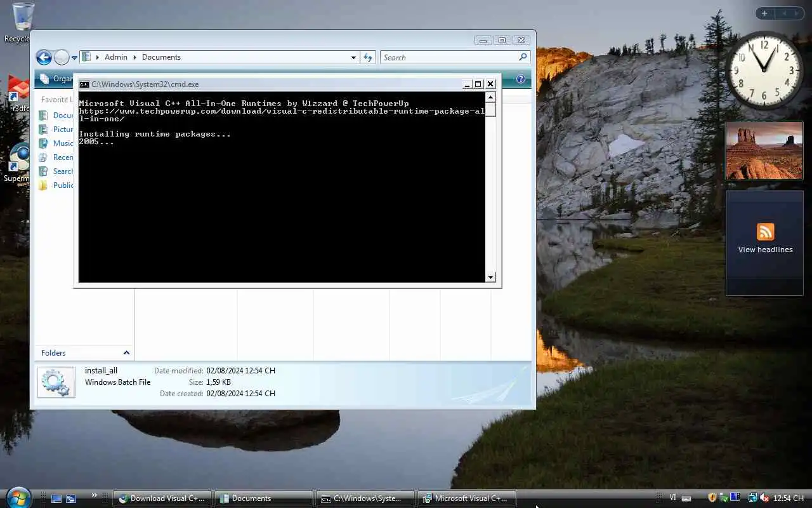
Task: Open the address bar history dropdown
Action: pos(353,57)
